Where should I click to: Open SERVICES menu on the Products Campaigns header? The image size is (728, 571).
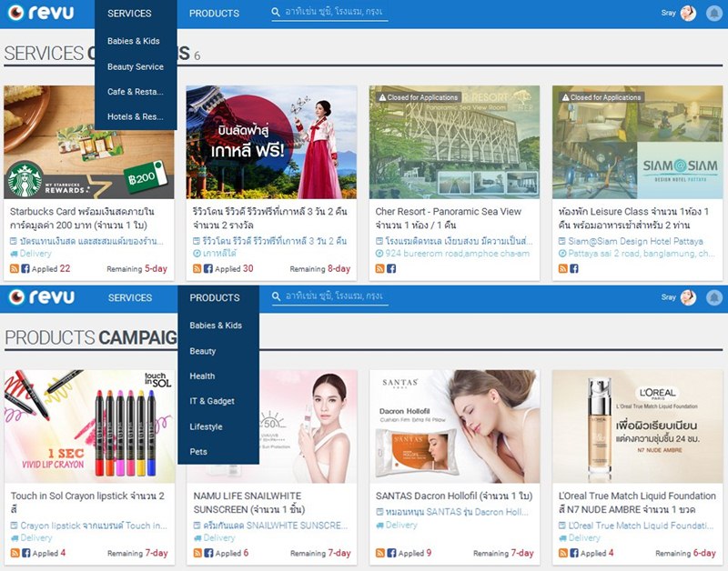[130, 298]
